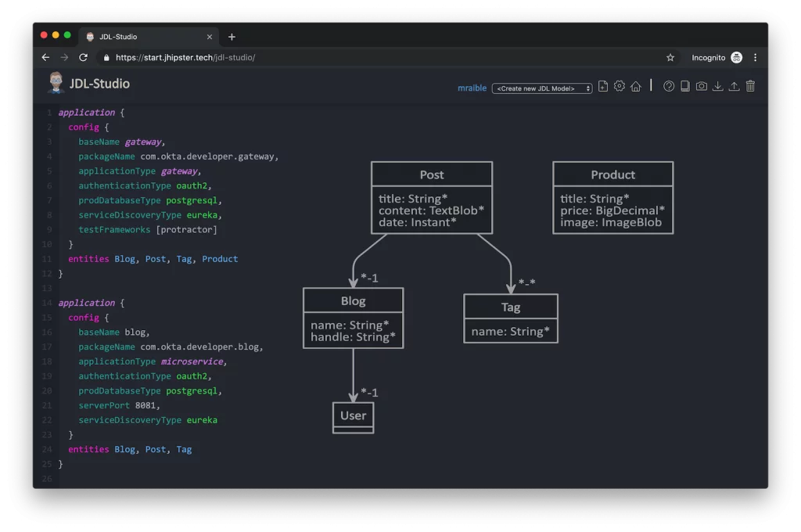Click the new JDL file icon

[x=603, y=86]
